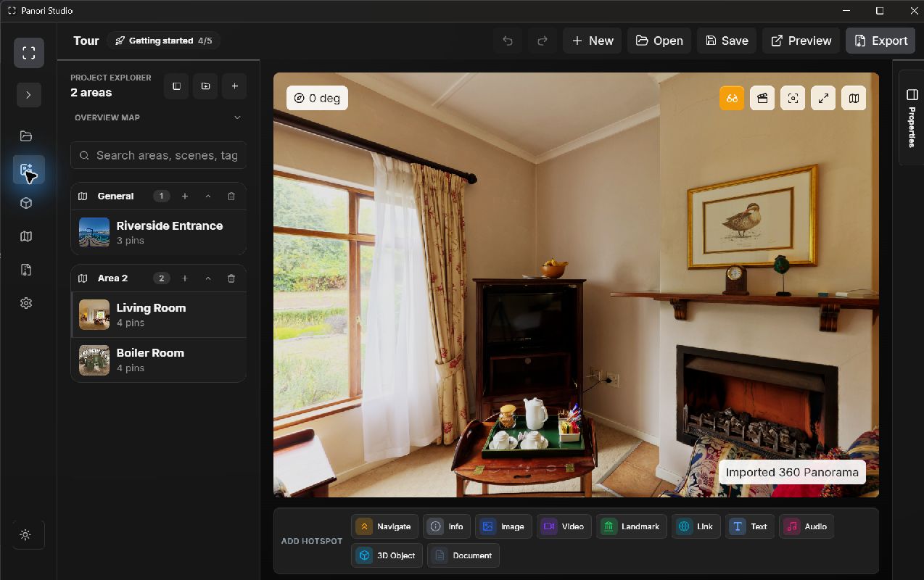The width and height of the screenshot is (924, 580).
Task: Click the Redo arrow
Action: (x=542, y=41)
